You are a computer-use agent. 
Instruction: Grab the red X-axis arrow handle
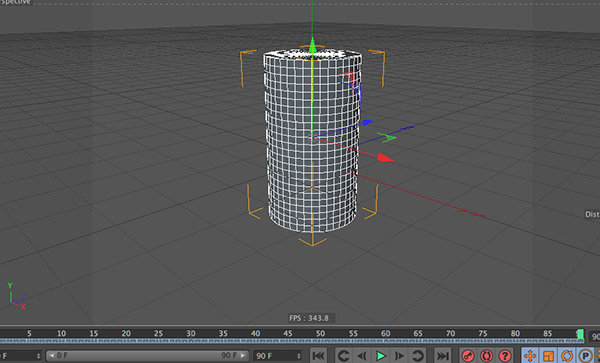coord(385,158)
